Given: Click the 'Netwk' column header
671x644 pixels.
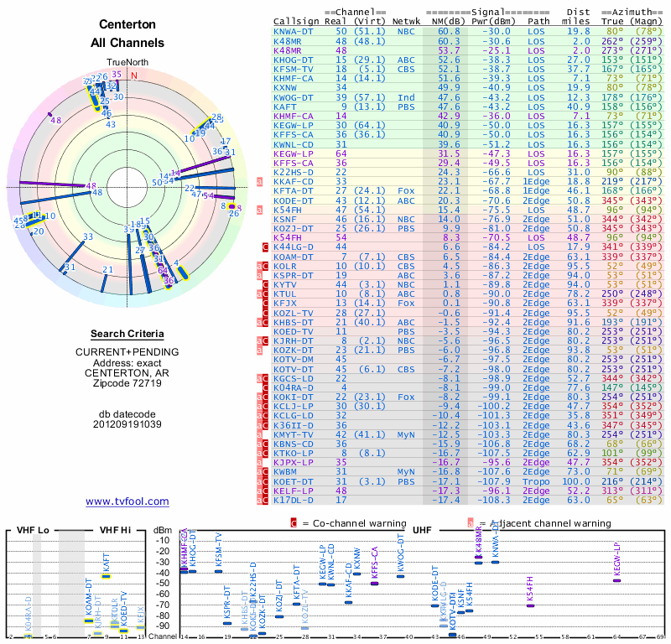Looking at the screenshot, I should coord(406,22).
